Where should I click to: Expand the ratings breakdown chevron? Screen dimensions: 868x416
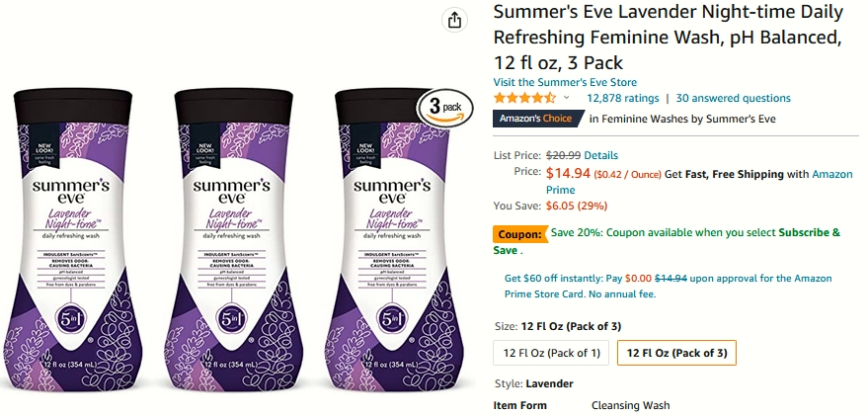tap(566, 98)
